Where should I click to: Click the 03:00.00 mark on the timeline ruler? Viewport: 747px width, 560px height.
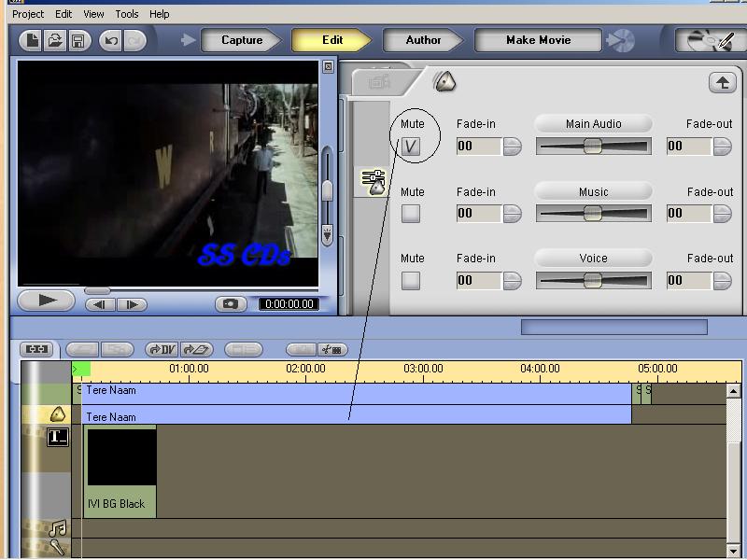[423, 369]
